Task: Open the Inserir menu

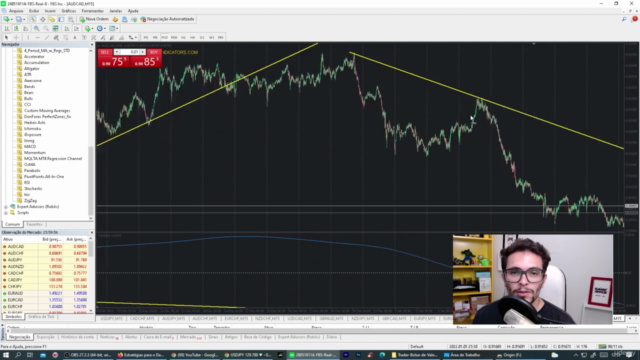Action: coord(50,11)
